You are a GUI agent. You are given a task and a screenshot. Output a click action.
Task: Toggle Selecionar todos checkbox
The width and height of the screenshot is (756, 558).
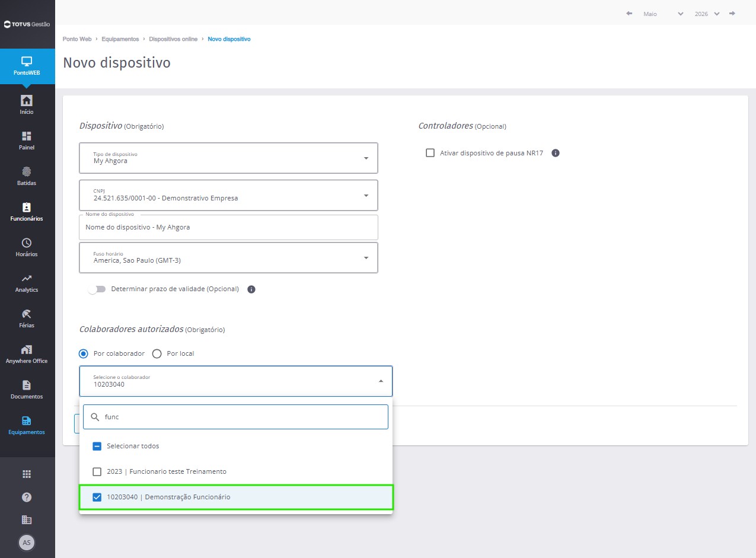(x=97, y=446)
